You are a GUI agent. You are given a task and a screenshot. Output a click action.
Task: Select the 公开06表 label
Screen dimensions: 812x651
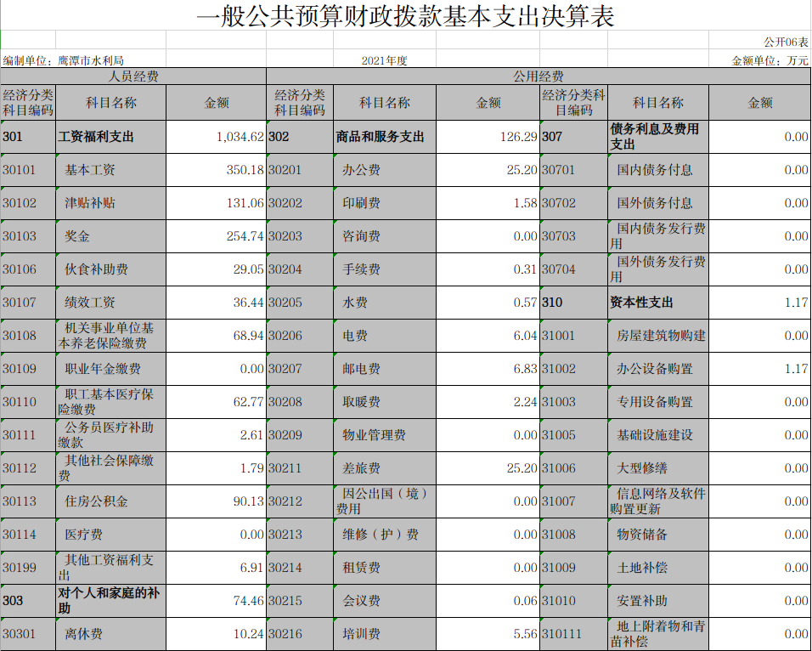click(x=786, y=42)
